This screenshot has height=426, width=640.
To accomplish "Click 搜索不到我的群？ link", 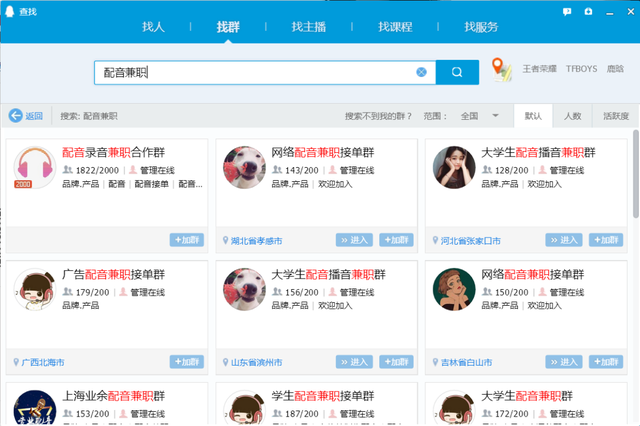I will pos(378,116).
